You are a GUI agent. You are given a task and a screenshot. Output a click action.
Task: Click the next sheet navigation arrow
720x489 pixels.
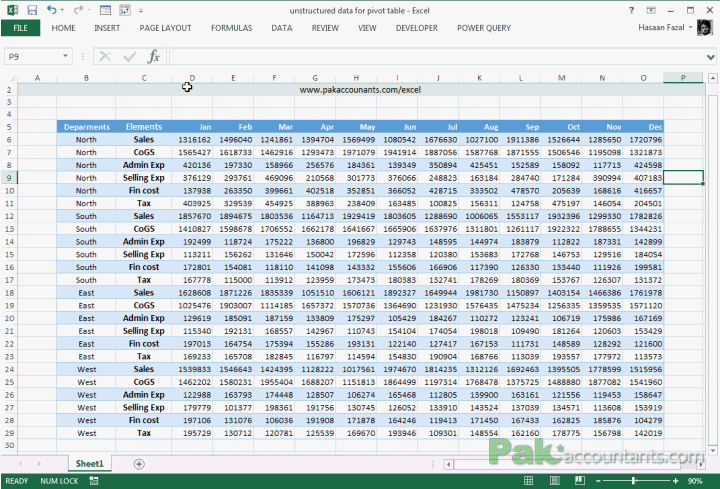point(39,464)
